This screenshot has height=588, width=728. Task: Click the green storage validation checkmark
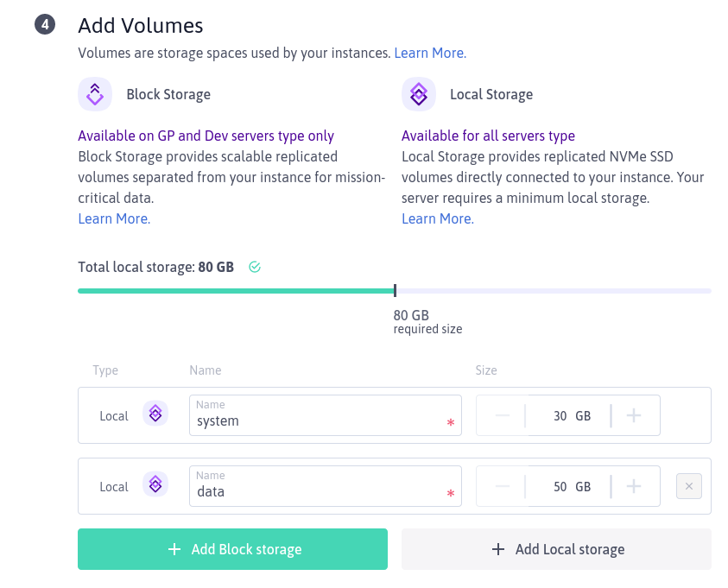(x=255, y=267)
